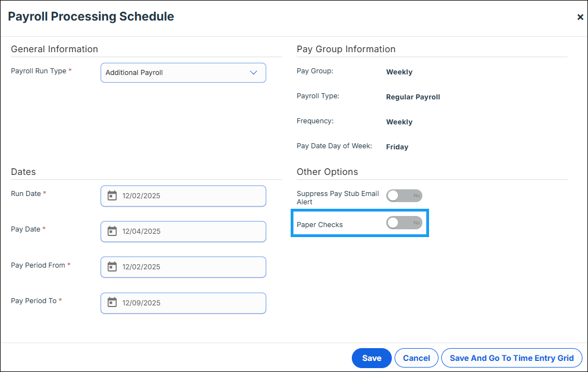Image resolution: width=588 pixels, height=372 pixels.
Task: Open the Run Date calendar picker icon
Action: [x=112, y=196]
